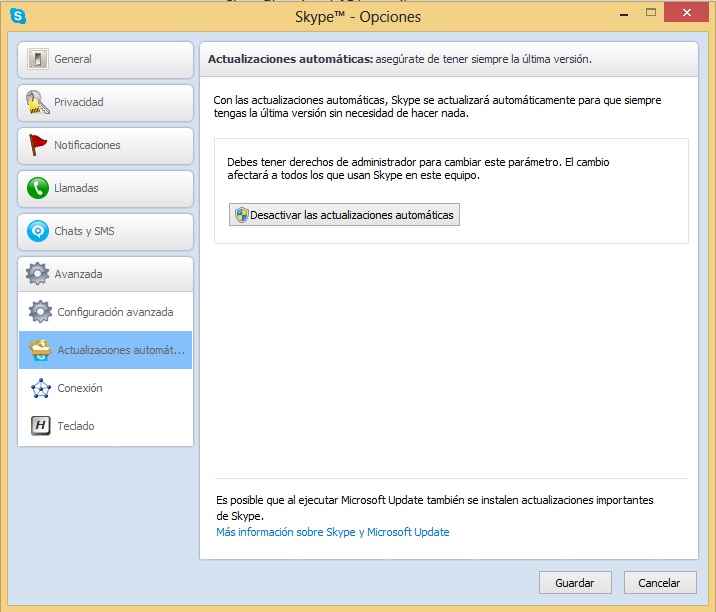
Task: Open the Conexión network icon
Action: click(40, 388)
